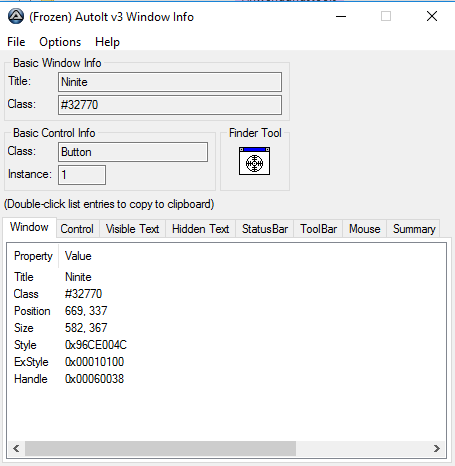Click the right scroll arrow of list
This screenshot has height=466, width=455.
tap(437, 449)
